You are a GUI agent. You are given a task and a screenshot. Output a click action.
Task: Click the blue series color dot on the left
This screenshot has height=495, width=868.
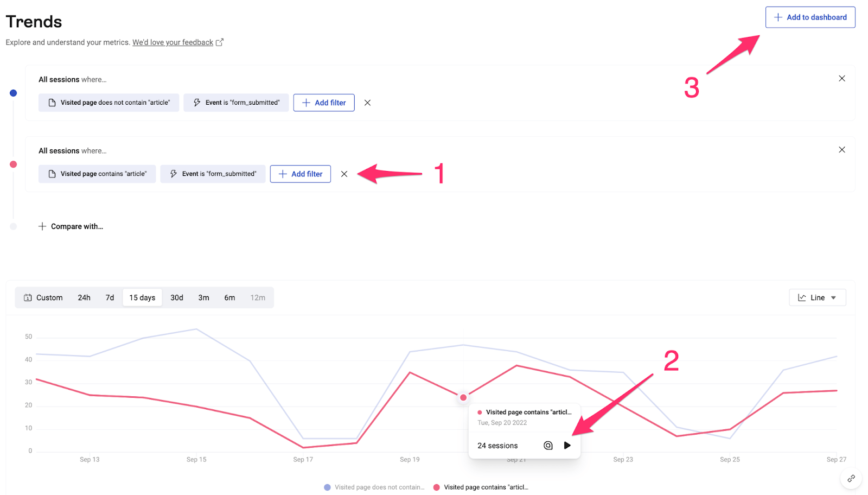[x=13, y=93]
